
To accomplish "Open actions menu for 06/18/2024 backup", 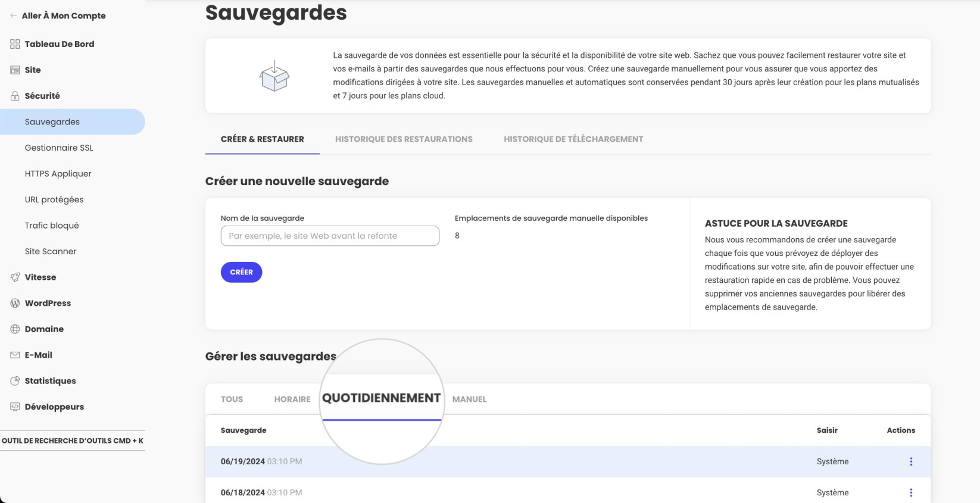I will click(x=911, y=492).
